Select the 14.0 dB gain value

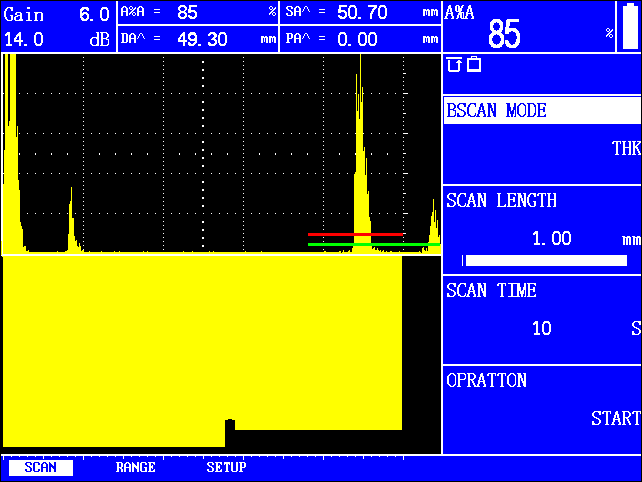pos(57,40)
